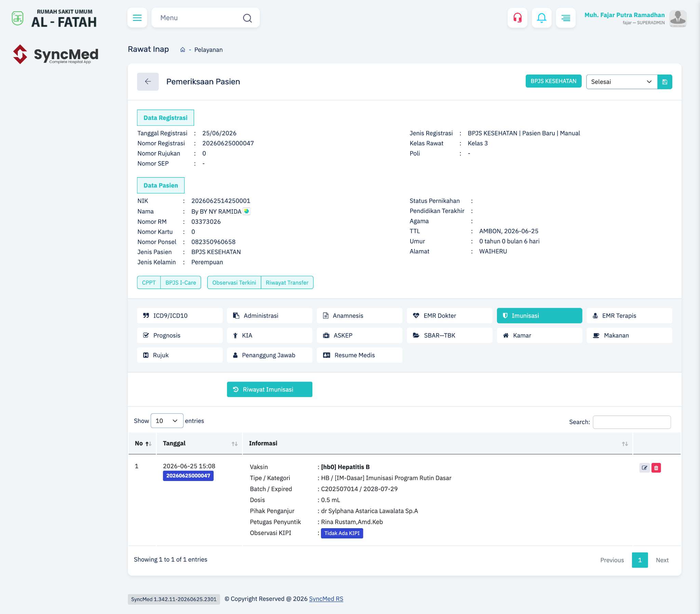Delete the Hepatitis B immunization record
The width and height of the screenshot is (700, 614).
click(x=656, y=468)
